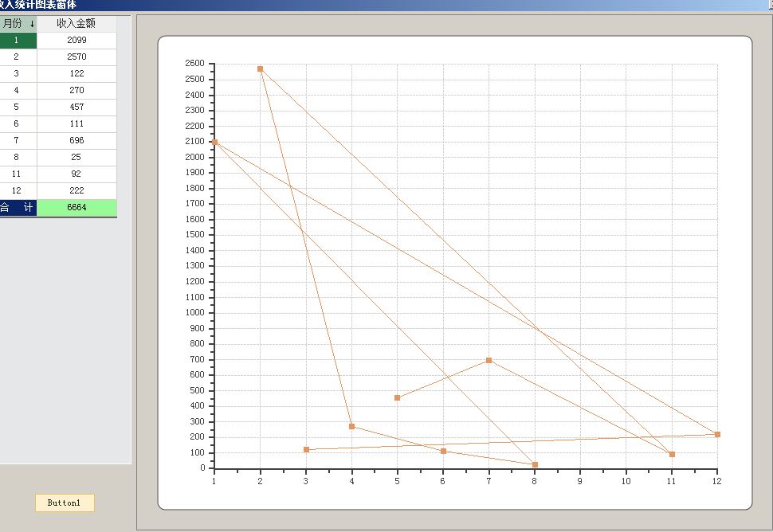Select the month 3 row cell
773x532 pixels.
(x=18, y=74)
